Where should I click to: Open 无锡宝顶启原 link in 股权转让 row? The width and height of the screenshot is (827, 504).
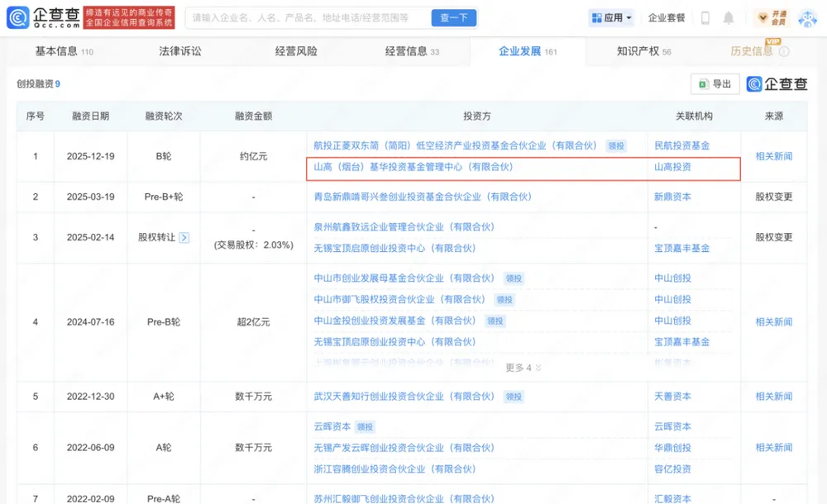click(394, 249)
